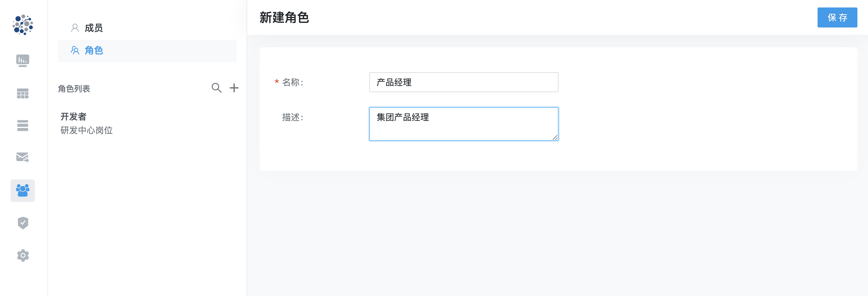The image size is (868, 296).
Task: Open the settings gear icon in sidebar
Action: (23, 255)
